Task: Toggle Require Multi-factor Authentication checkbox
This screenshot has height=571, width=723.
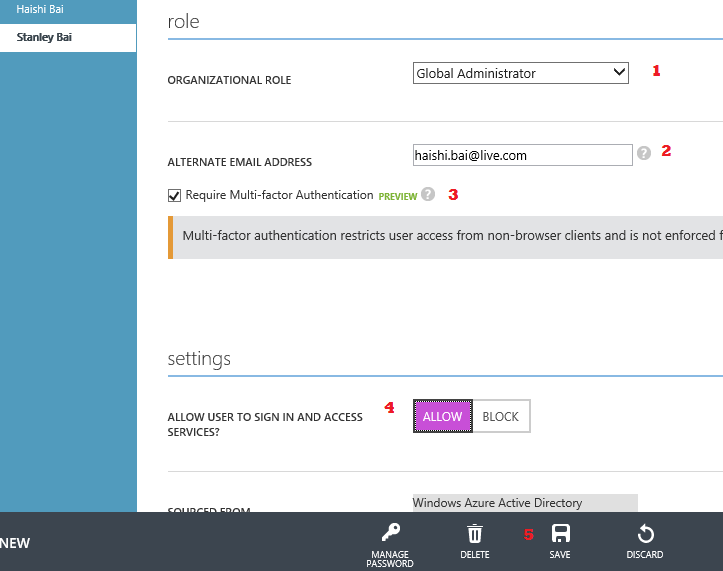Action: pos(174,196)
